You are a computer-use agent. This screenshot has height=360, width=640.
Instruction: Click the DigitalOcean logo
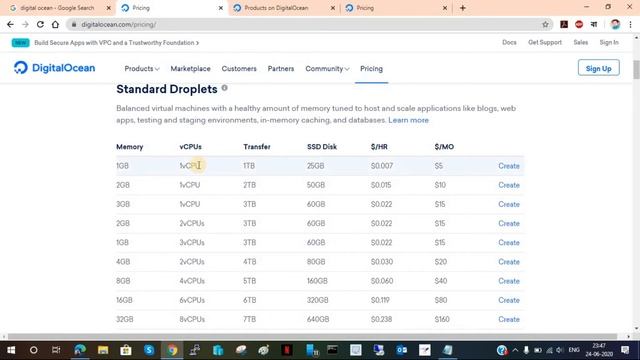click(54, 68)
